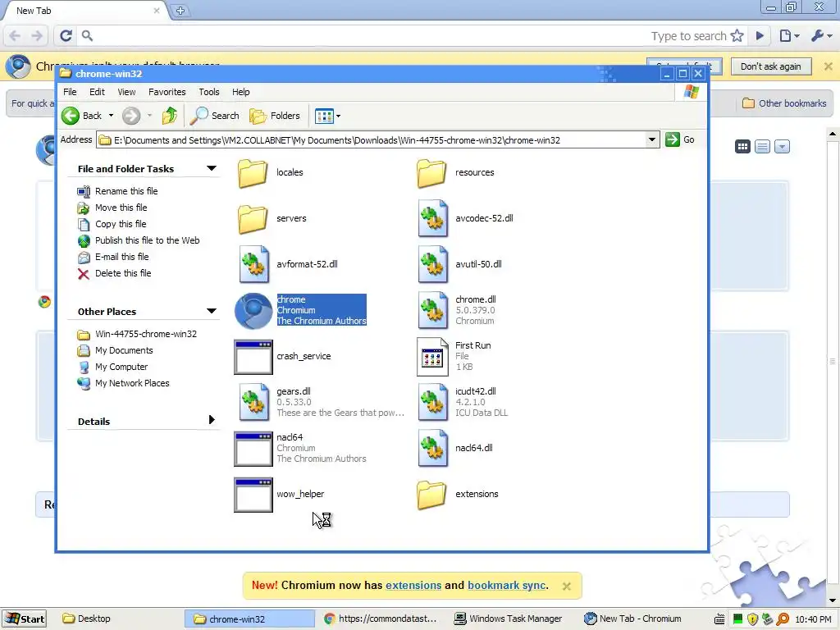Open My Network Places link
This screenshot has height=630, width=840.
[132, 384]
